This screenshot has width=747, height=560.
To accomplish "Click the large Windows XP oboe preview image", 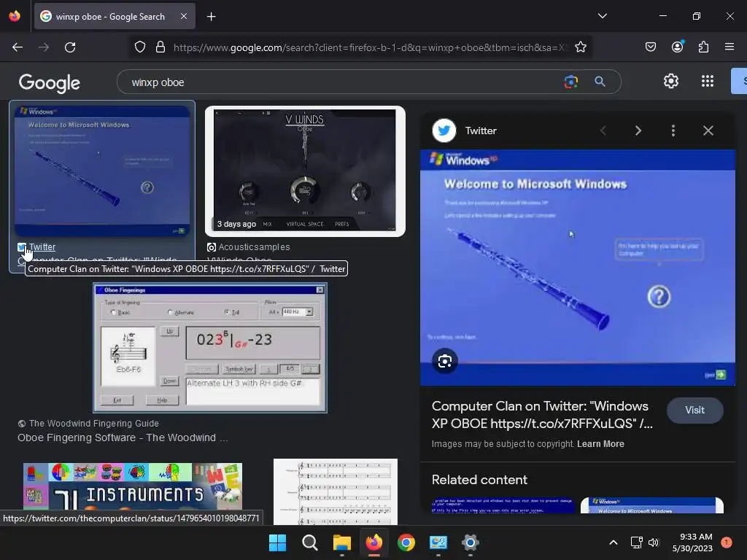I will (578, 268).
